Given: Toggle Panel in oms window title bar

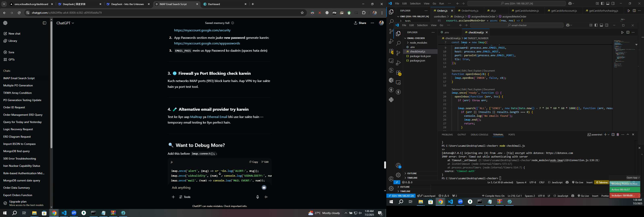Looking at the screenshot, I should click(608, 3).
